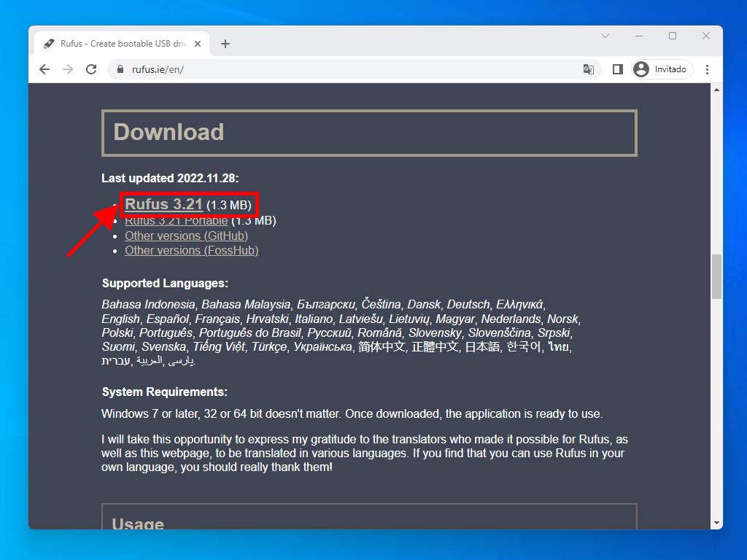
Task: Click the browser back arrow
Action: (x=44, y=69)
